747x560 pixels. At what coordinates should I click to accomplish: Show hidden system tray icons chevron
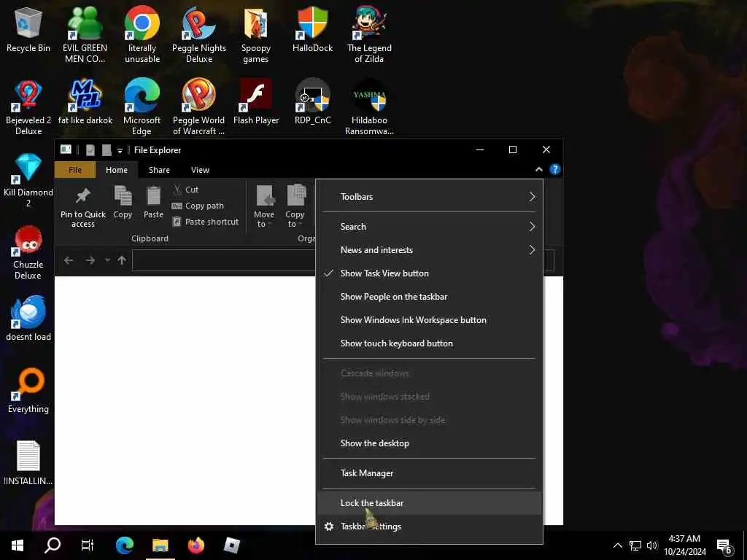tap(617, 545)
